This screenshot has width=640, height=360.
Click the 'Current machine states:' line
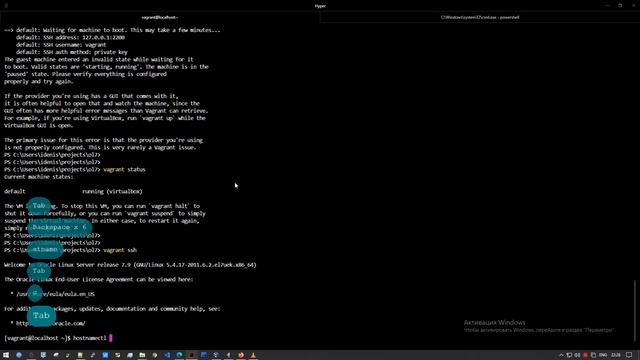click(x=39, y=177)
